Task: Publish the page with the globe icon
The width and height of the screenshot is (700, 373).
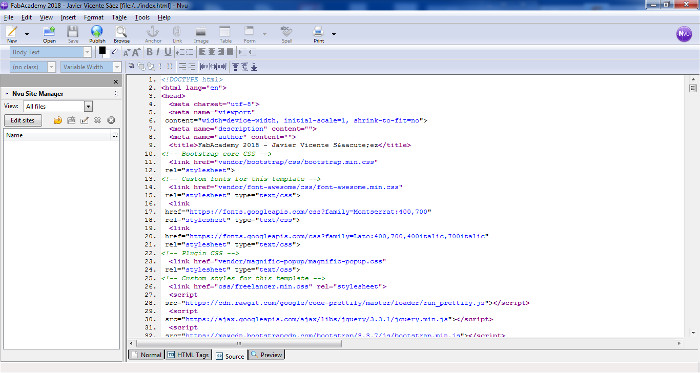Action: (x=97, y=32)
